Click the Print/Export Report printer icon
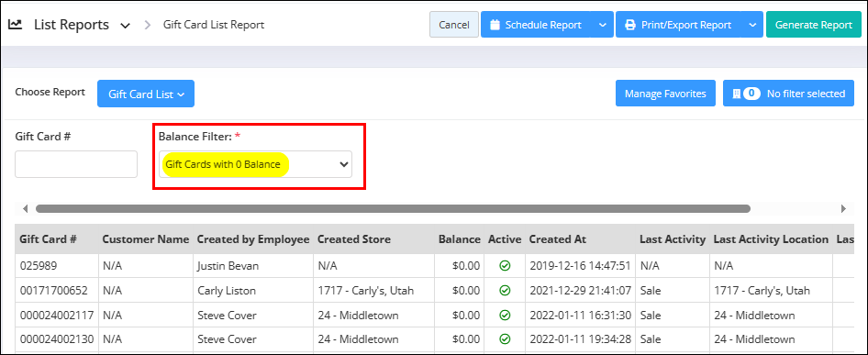 click(x=630, y=25)
